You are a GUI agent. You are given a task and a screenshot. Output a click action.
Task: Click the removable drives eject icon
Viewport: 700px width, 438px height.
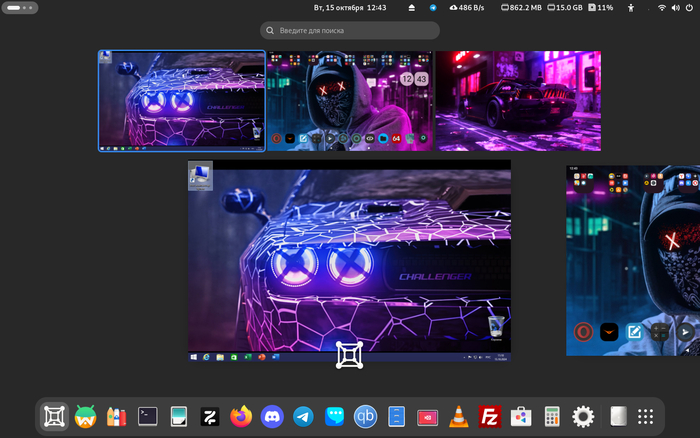pos(412,8)
